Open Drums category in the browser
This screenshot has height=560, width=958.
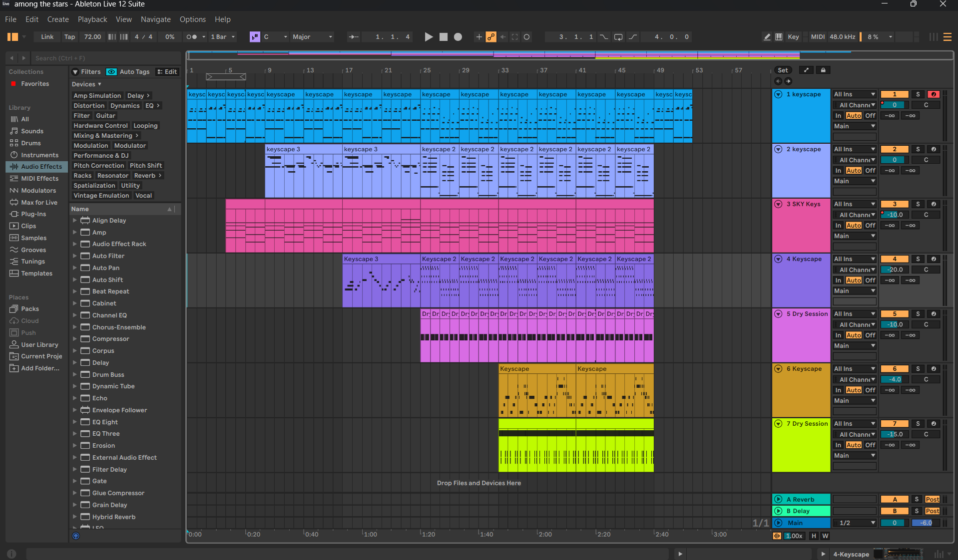pyautogui.click(x=31, y=143)
